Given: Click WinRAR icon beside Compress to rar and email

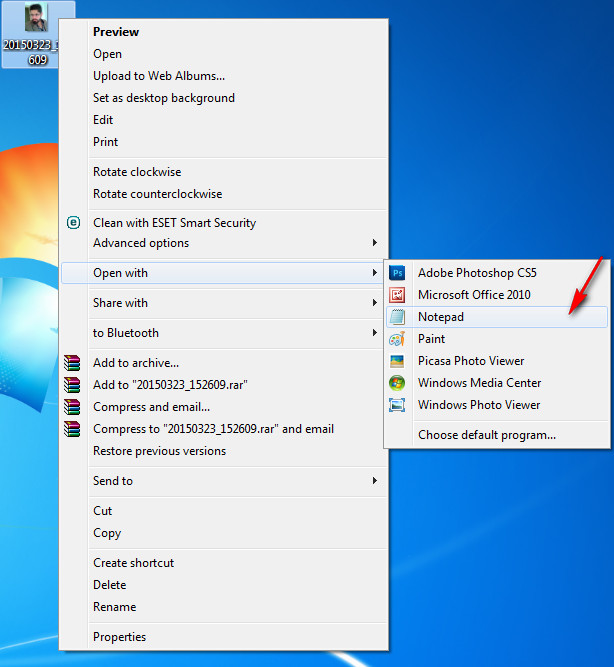Looking at the screenshot, I should click(x=72, y=429).
